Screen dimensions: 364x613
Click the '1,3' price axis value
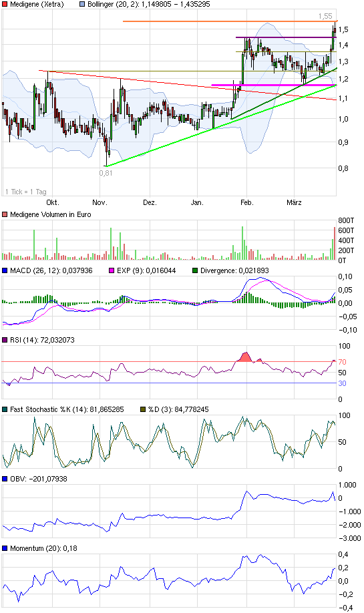point(343,62)
